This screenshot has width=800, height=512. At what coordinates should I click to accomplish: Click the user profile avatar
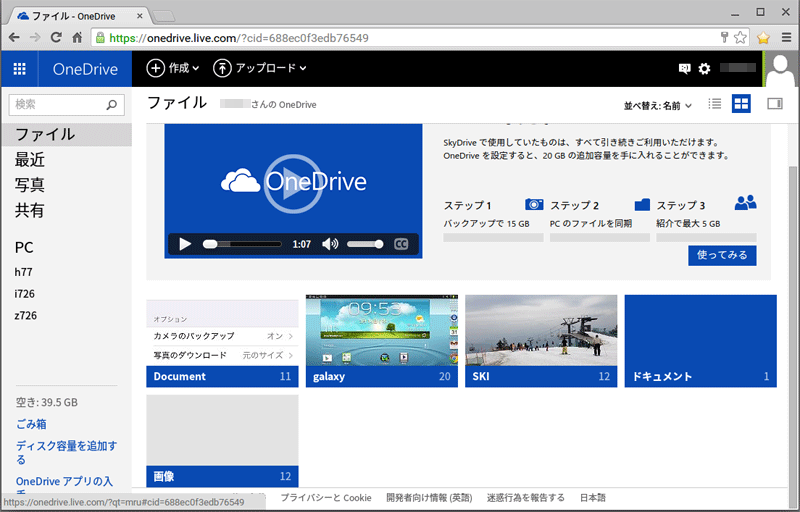pos(780,69)
